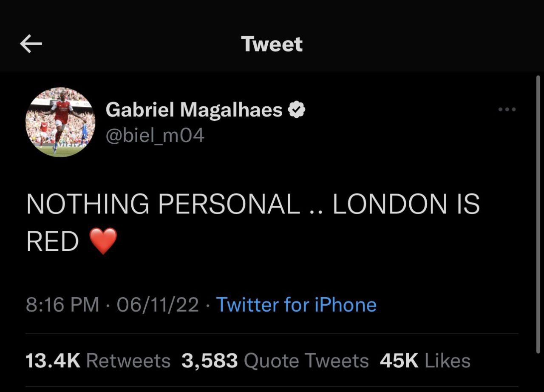Click the red heart emoji in the tweet
Viewport: 544px width, 392px height.
pos(103,241)
